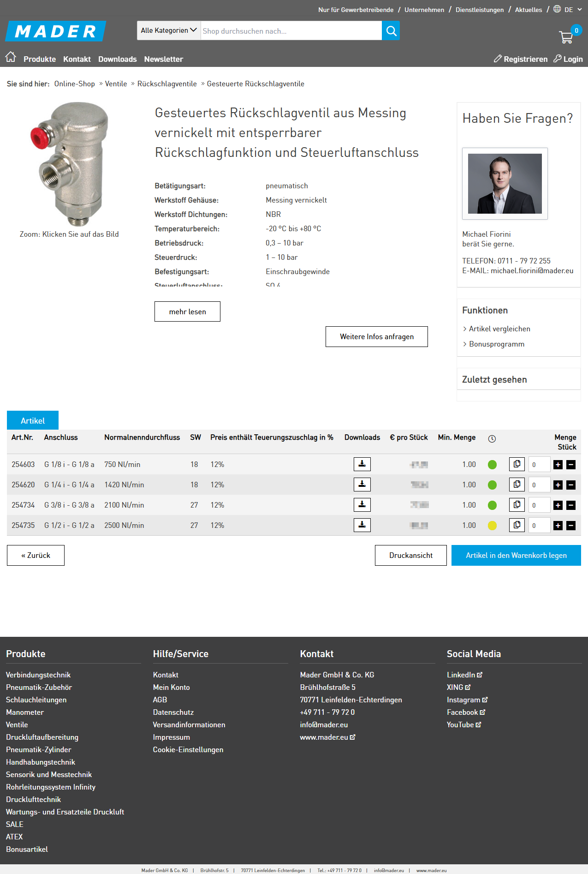Open Artikel vergleichen link
The height and width of the screenshot is (874, 588).
(x=499, y=329)
